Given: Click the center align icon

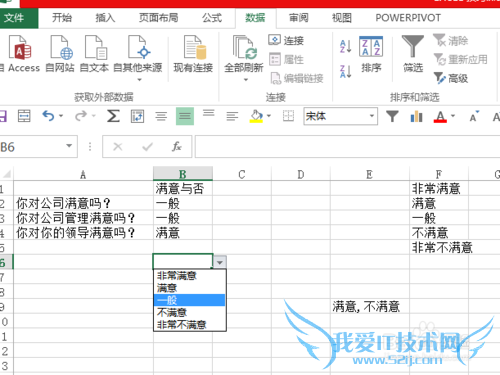Looking at the screenshot, I should point(161,116).
